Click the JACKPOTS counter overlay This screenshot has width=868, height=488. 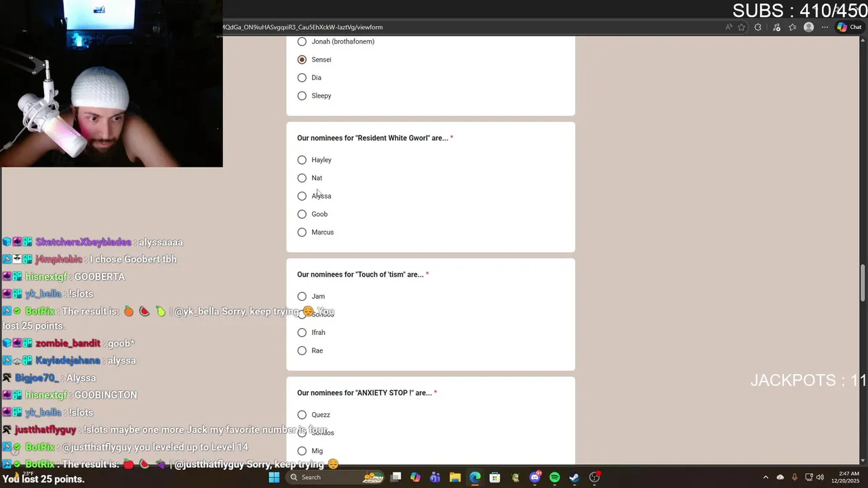click(809, 380)
